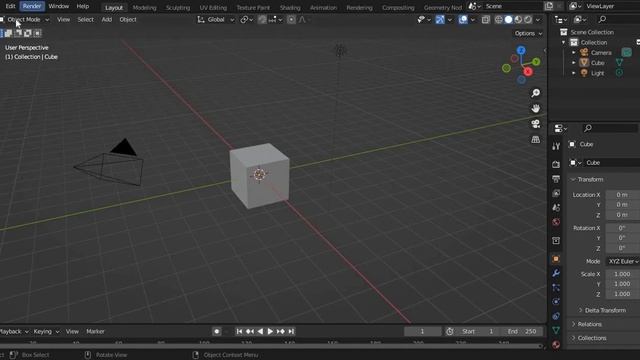Expand the Cube item in outliner
This screenshot has width=640, height=360.
pos(573,63)
